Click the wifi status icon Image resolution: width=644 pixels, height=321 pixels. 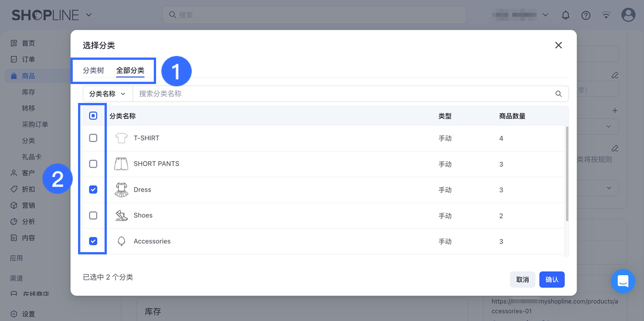click(x=606, y=15)
